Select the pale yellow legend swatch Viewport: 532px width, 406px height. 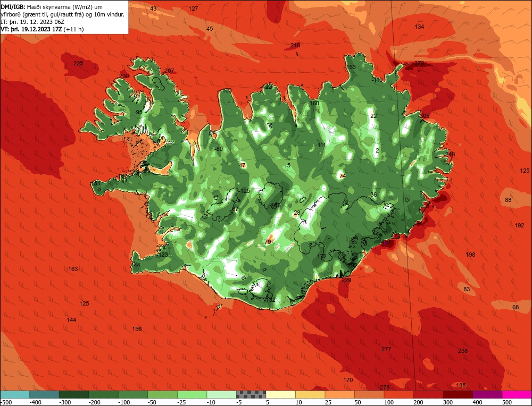(x=280, y=394)
